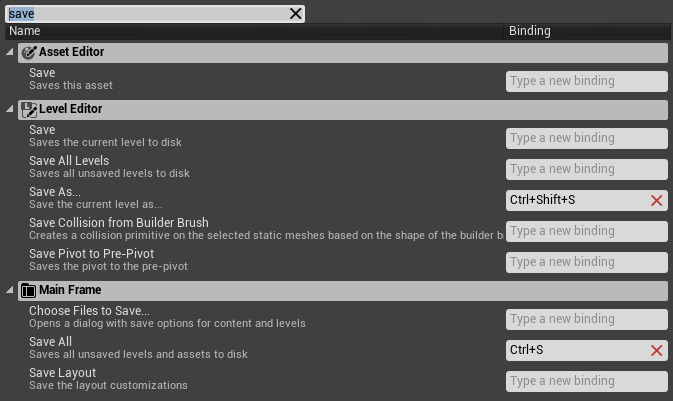Collapse the Main Frame section
Viewport: 673px width, 401px height.
pos(10,291)
